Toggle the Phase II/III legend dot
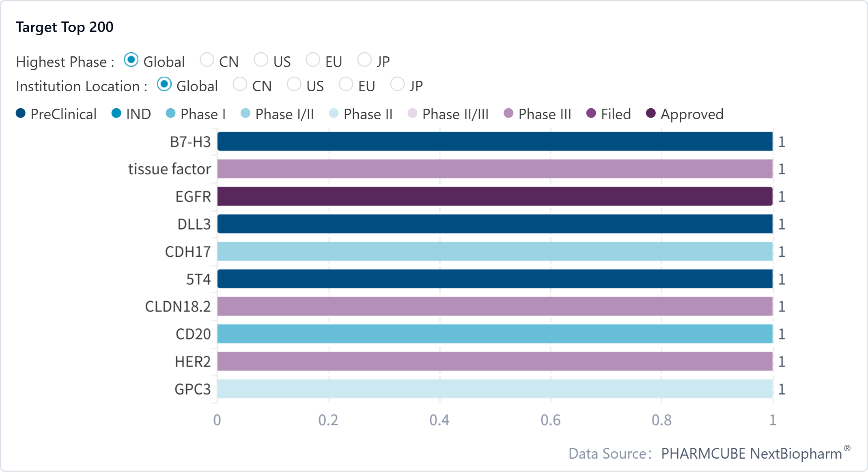The image size is (868, 472). [x=412, y=114]
